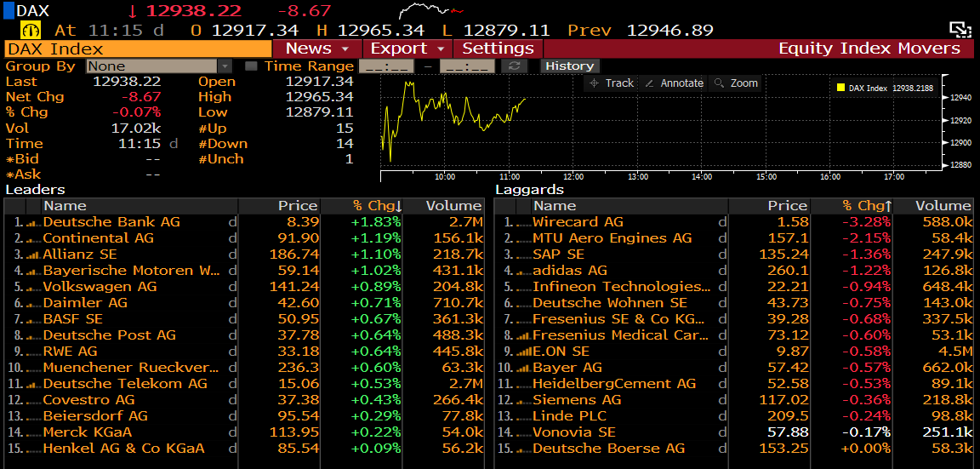
Task: Select Deutsche Boerse AG in Laggards
Action: click(x=609, y=449)
